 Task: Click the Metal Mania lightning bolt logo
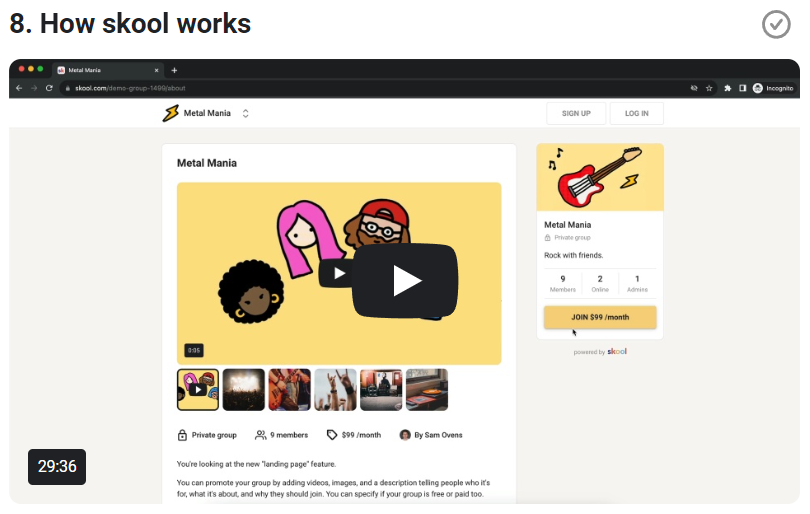[170, 113]
